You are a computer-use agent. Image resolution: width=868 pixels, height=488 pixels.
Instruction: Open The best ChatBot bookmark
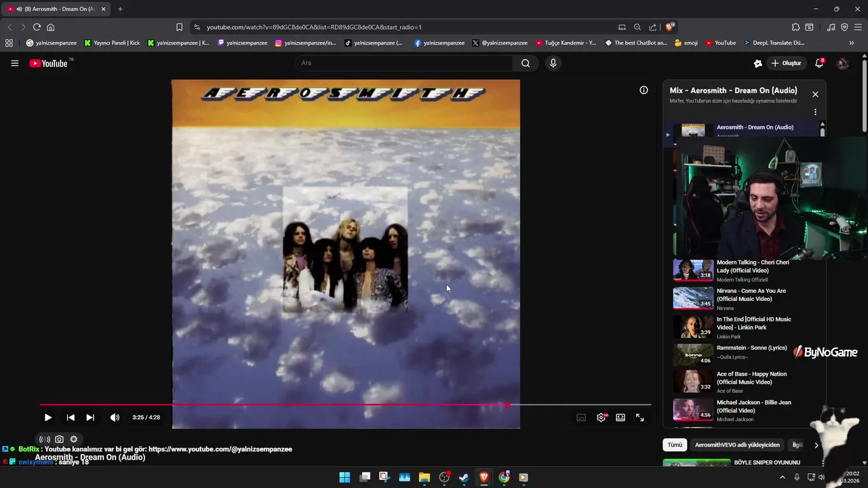click(x=636, y=43)
